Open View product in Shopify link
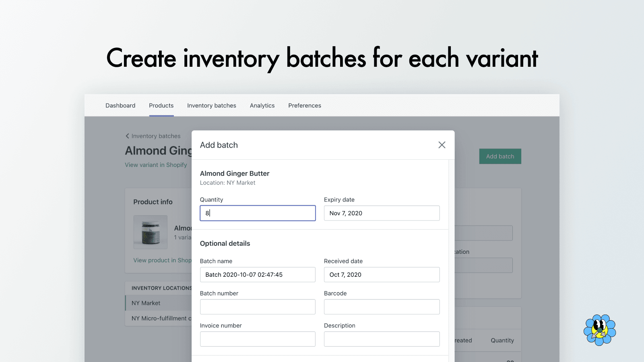This screenshot has height=362, width=644. pyautogui.click(x=163, y=260)
